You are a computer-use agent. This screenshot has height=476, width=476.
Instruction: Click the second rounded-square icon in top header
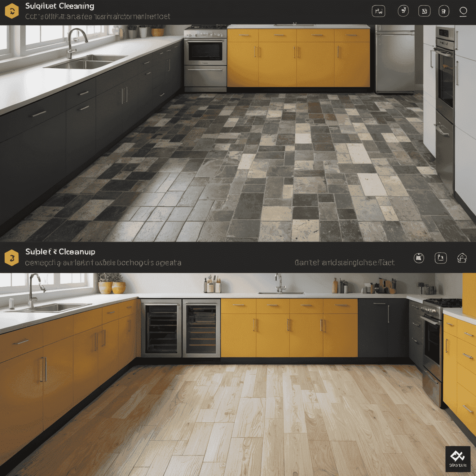[x=424, y=11]
